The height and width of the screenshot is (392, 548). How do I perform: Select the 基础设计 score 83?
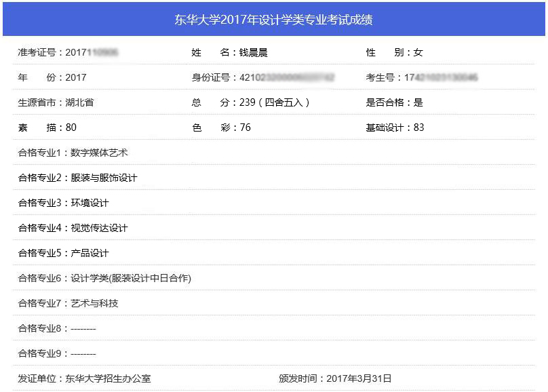(418, 128)
